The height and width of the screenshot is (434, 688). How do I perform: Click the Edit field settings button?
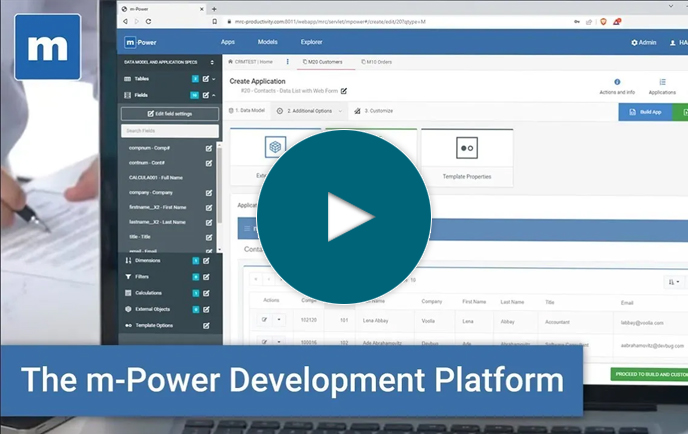(x=170, y=114)
